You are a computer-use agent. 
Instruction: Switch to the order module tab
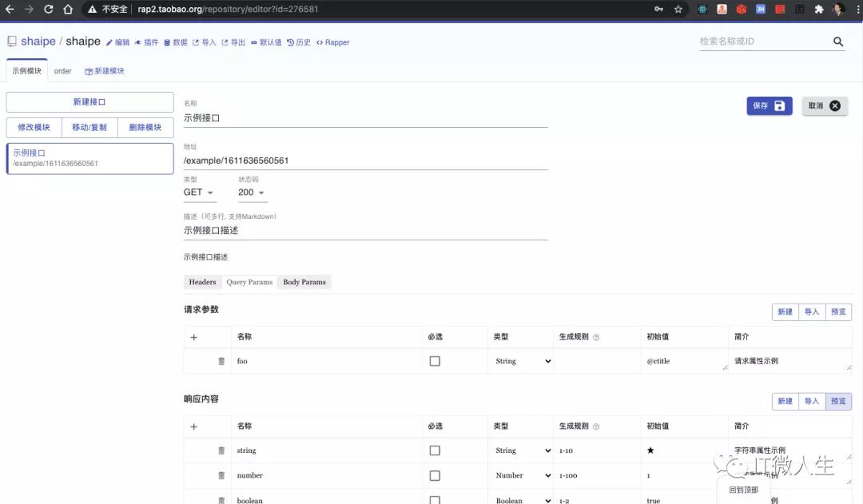coord(62,70)
